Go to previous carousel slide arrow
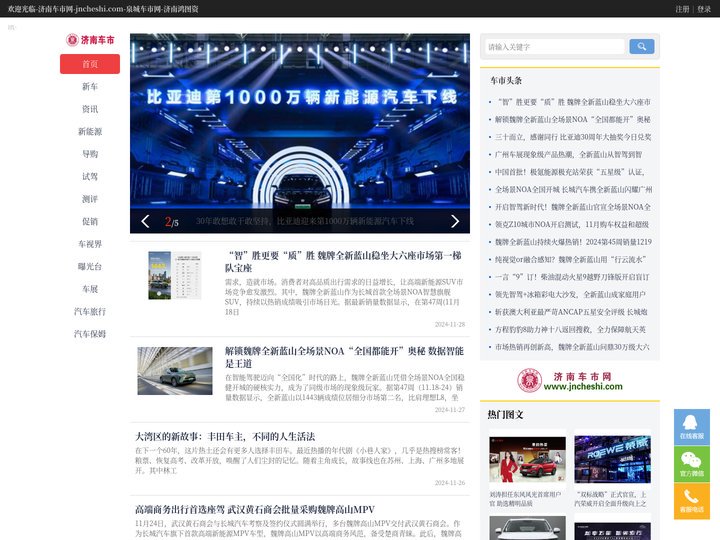Viewport: 720px width, 540px height. point(145,221)
